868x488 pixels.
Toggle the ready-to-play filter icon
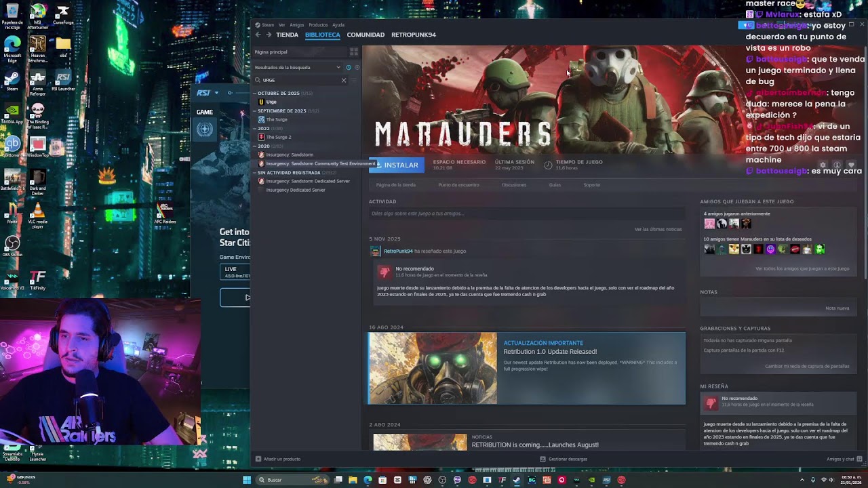tap(357, 67)
